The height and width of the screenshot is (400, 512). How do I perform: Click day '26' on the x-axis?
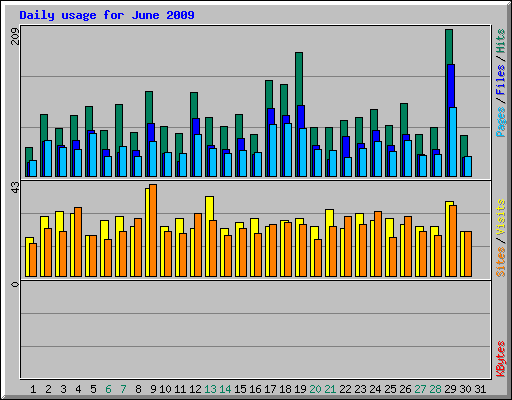tap(405, 389)
